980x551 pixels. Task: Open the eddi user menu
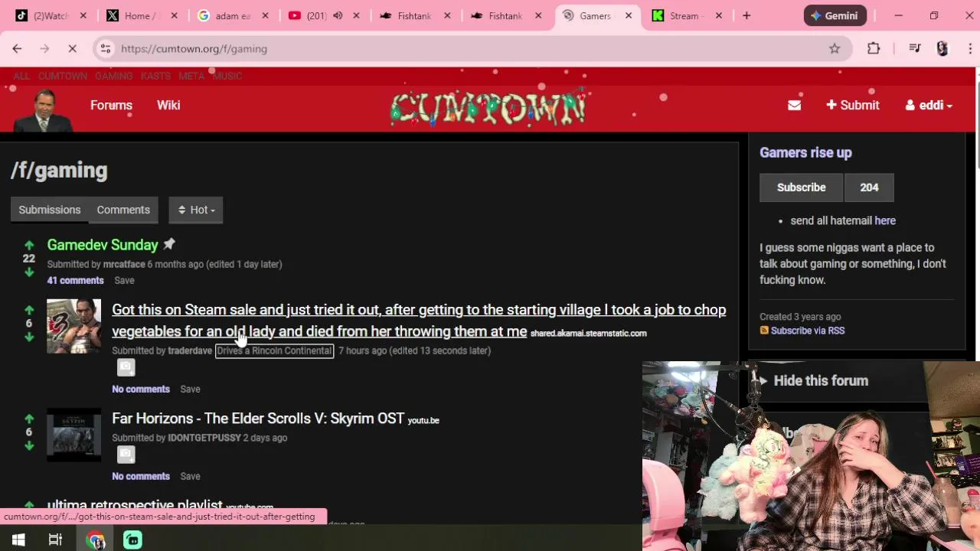pyautogui.click(x=929, y=105)
